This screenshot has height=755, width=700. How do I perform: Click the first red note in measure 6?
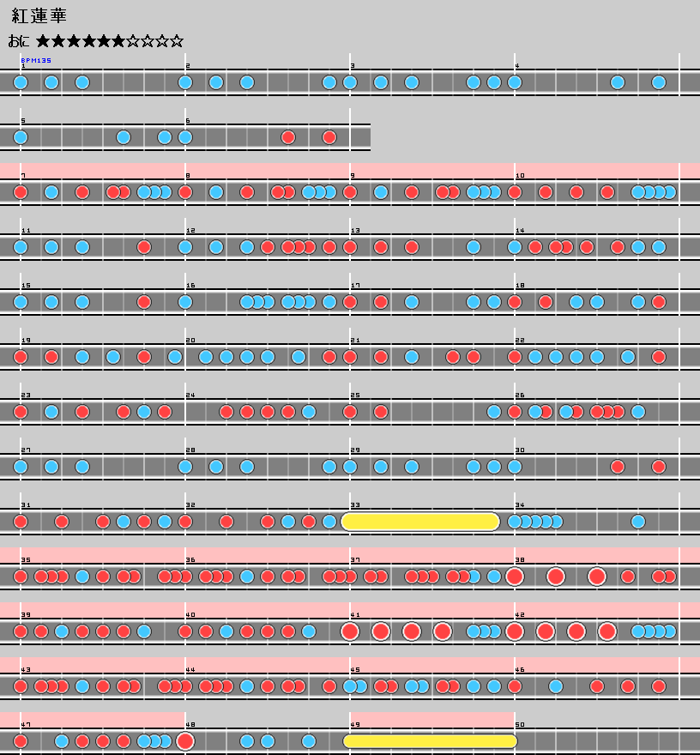(288, 137)
